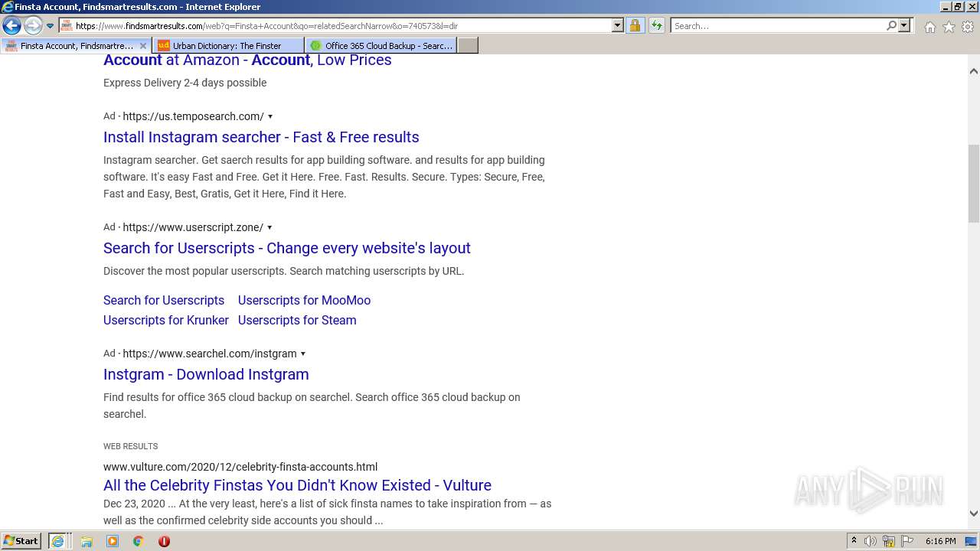Go back with the browser Back arrow
The image size is (980, 551).
[11, 26]
